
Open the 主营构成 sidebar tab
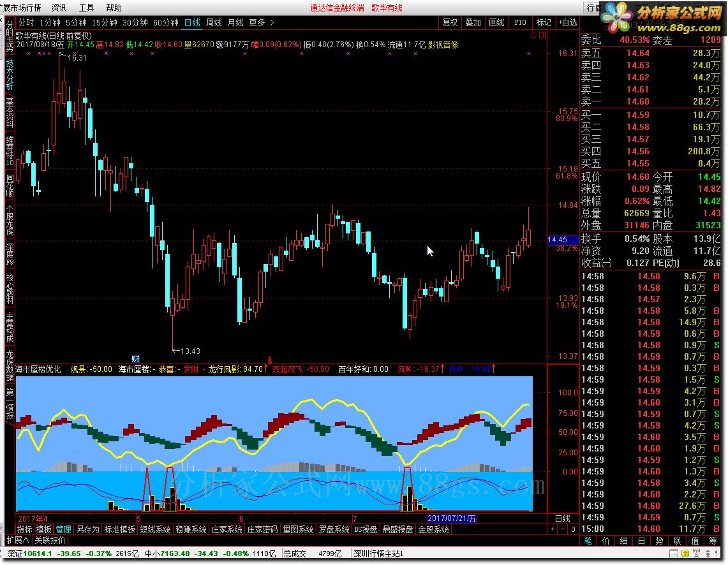click(10, 328)
